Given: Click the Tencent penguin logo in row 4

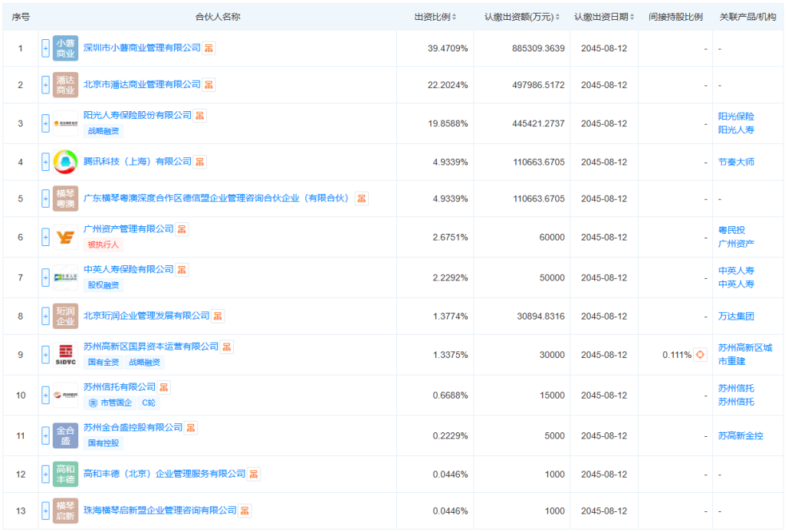Looking at the screenshot, I should point(65,162).
